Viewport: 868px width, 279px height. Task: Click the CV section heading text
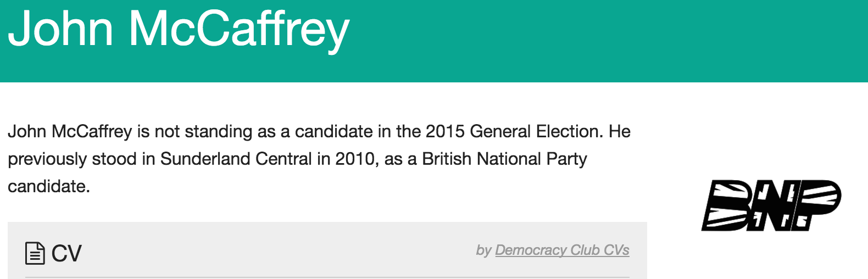tap(66, 253)
